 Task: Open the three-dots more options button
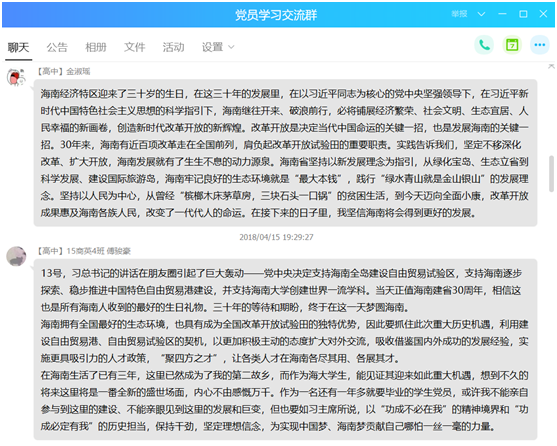pos(540,45)
